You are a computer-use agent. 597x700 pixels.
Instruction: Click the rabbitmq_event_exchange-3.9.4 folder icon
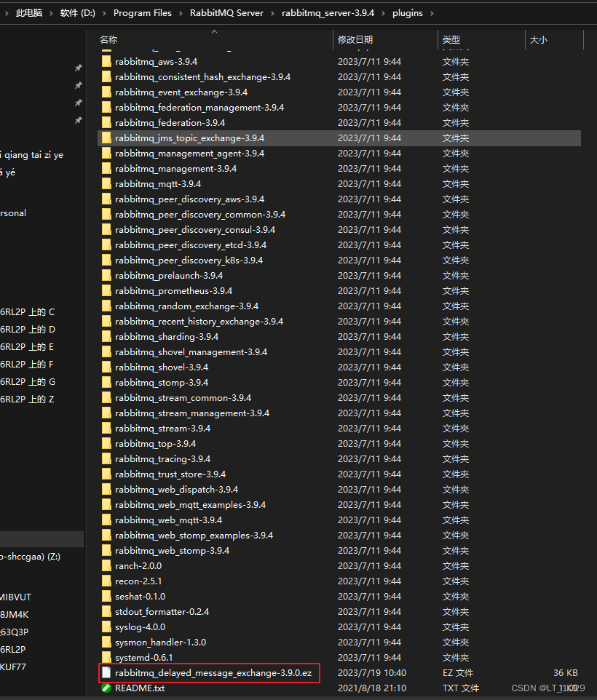[106, 92]
